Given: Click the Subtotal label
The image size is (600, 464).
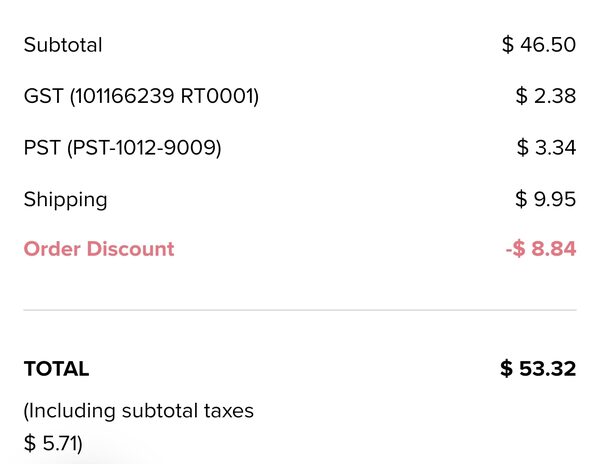Looking at the screenshot, I should [63, 45].
